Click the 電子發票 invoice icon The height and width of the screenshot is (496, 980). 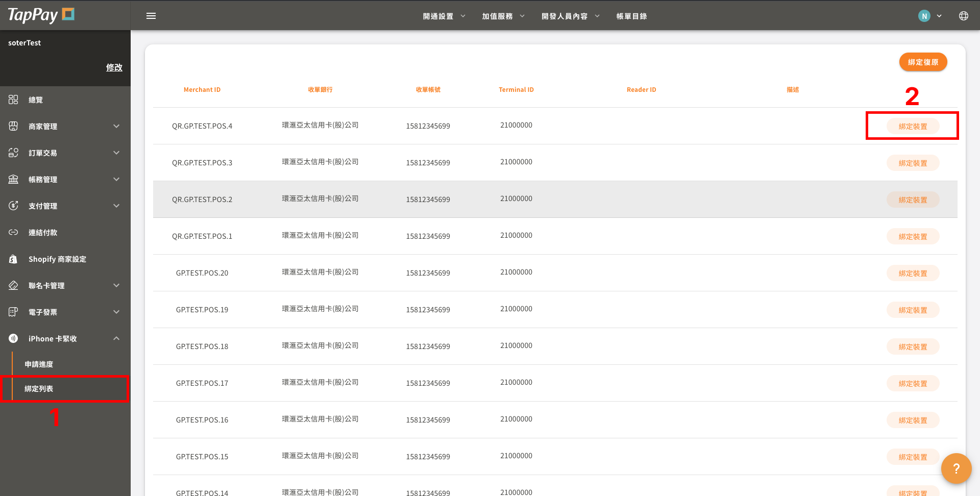click(13, 312)
